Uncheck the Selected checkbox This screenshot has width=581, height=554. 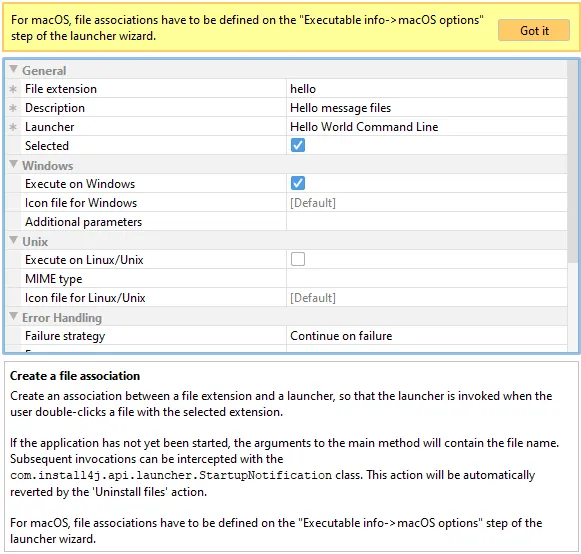(x=298, y=145)
